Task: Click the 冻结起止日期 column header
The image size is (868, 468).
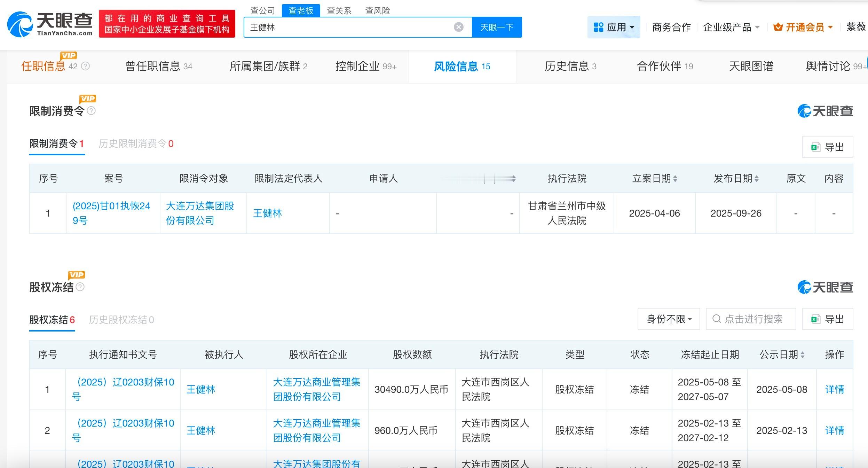Action: [x=710, y=355]
